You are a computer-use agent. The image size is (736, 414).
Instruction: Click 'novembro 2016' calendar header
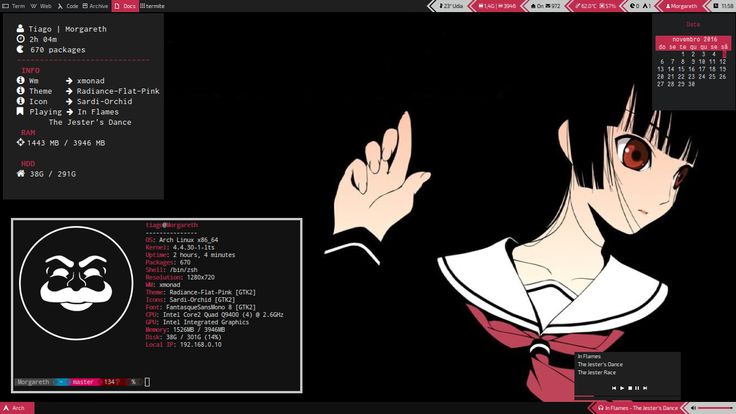pyautogui.click(x=694, y=39)
